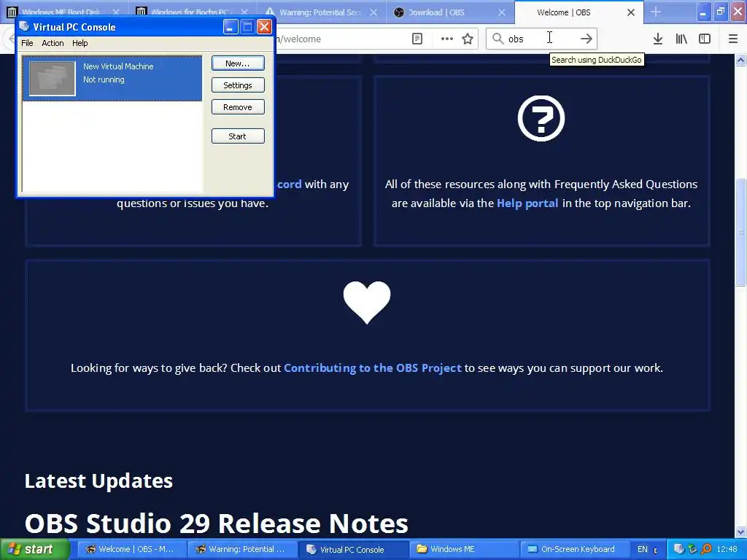Open page actions three-dot menu
The image size is (747, 560).
coord(447,39)
